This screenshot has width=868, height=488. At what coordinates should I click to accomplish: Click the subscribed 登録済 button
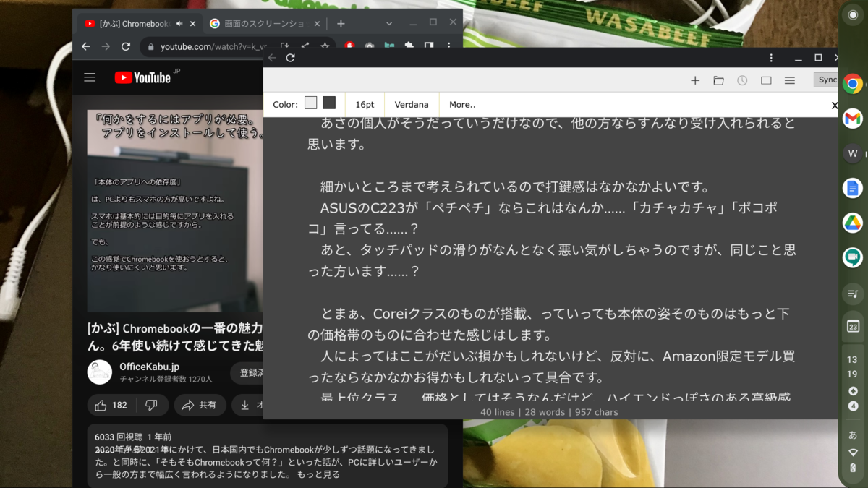pos(247,372)
